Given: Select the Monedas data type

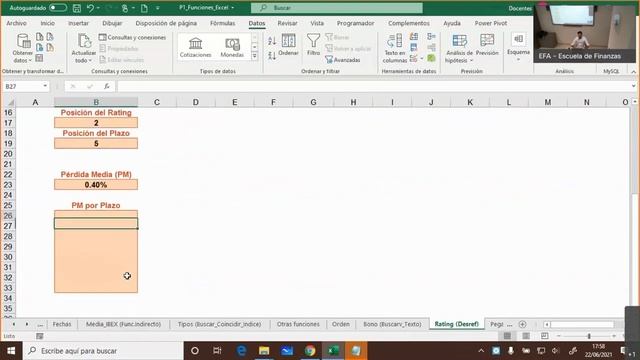Looking at the screenshot, I should pos(232,47).
